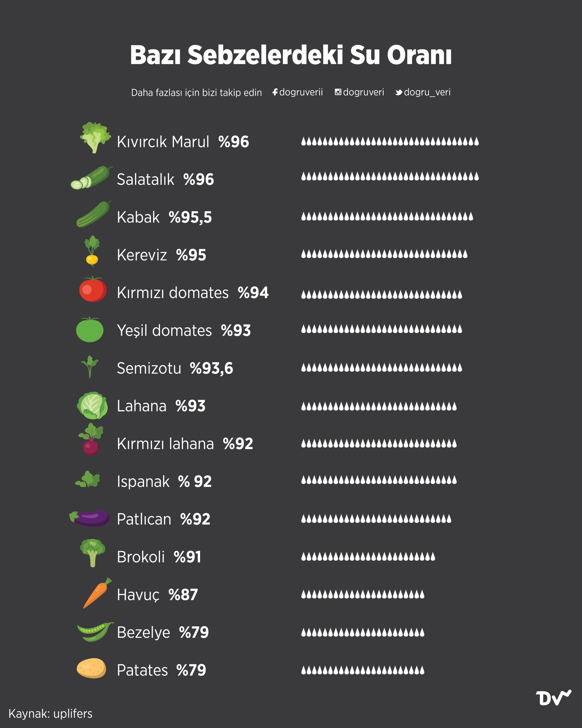
Task: Click the red tomato icon
Action: (x=93, y=289)
